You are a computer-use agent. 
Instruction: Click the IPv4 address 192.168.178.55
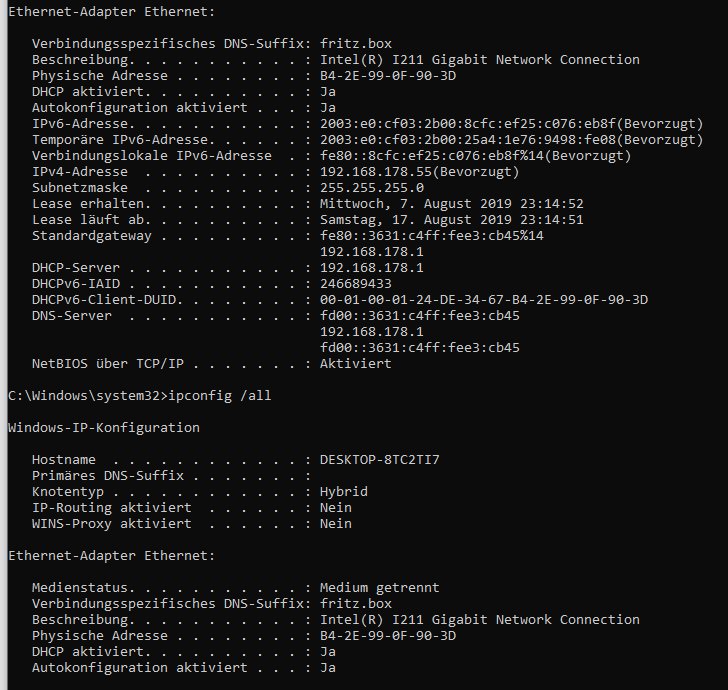(376, 172)
